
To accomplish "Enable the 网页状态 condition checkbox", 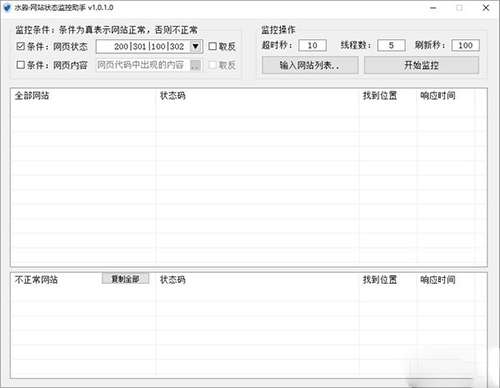I will 21,46.
